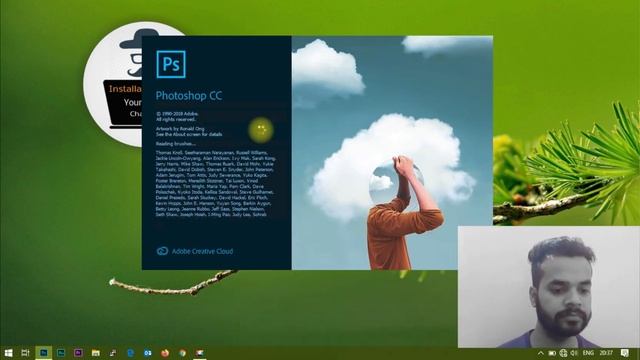Click the Ps logo on the splash screen
640x360 pixels.
[171, 64]
